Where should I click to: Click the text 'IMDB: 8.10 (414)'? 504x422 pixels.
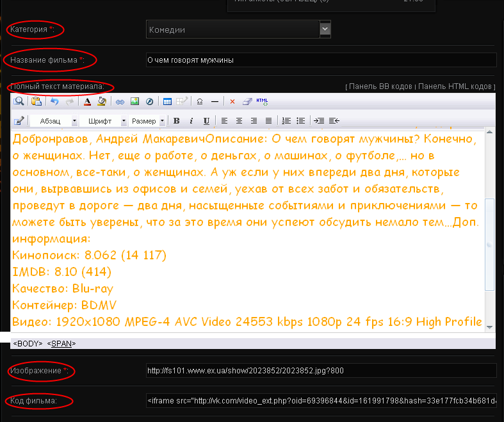61,272
